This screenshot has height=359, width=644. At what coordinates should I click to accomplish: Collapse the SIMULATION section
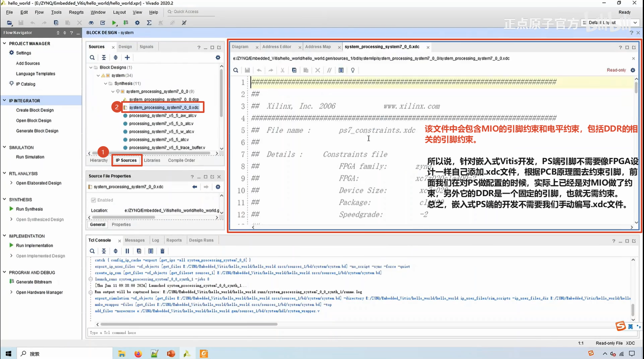click(x=4, y=147)
